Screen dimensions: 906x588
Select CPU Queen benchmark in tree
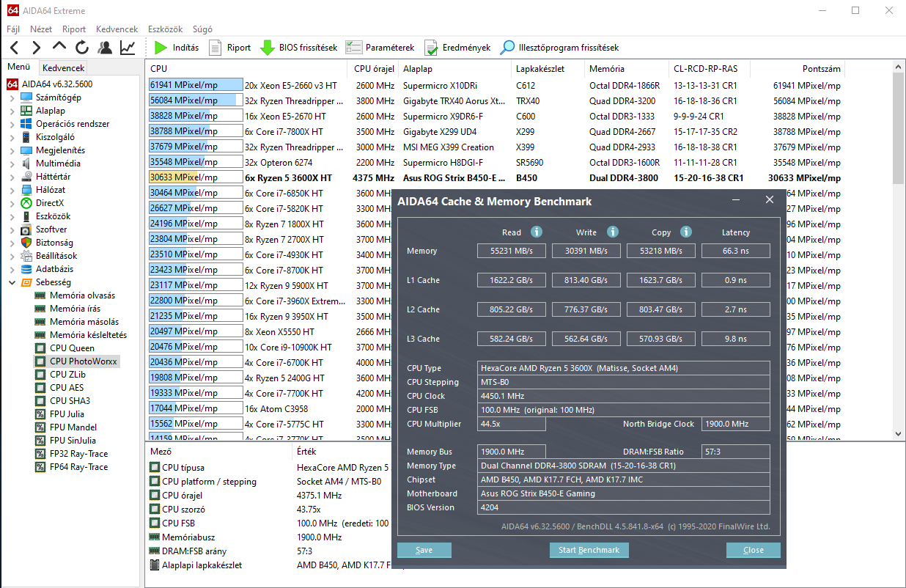point(72,348)
